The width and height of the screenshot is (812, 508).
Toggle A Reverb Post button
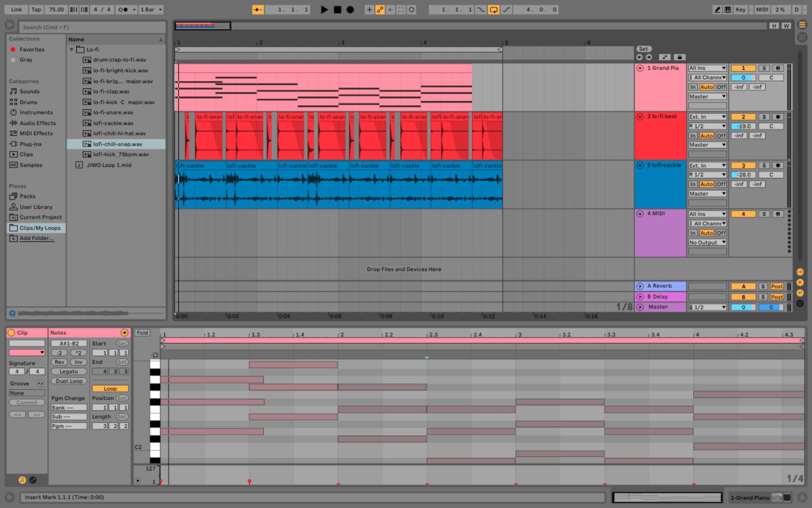point(777,287)
